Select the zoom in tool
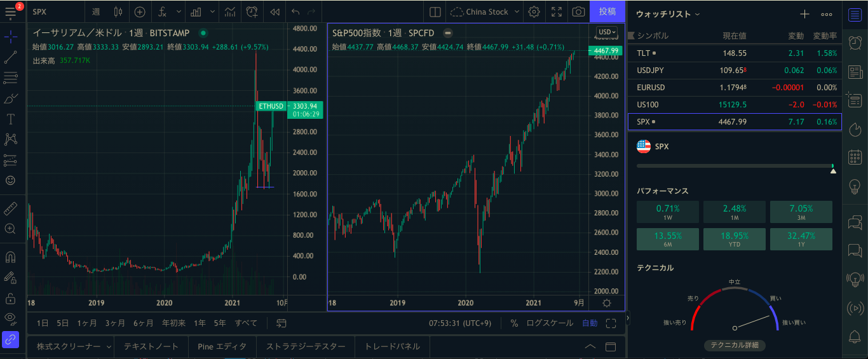Screen dimensions: 868x359 point(11,229)
